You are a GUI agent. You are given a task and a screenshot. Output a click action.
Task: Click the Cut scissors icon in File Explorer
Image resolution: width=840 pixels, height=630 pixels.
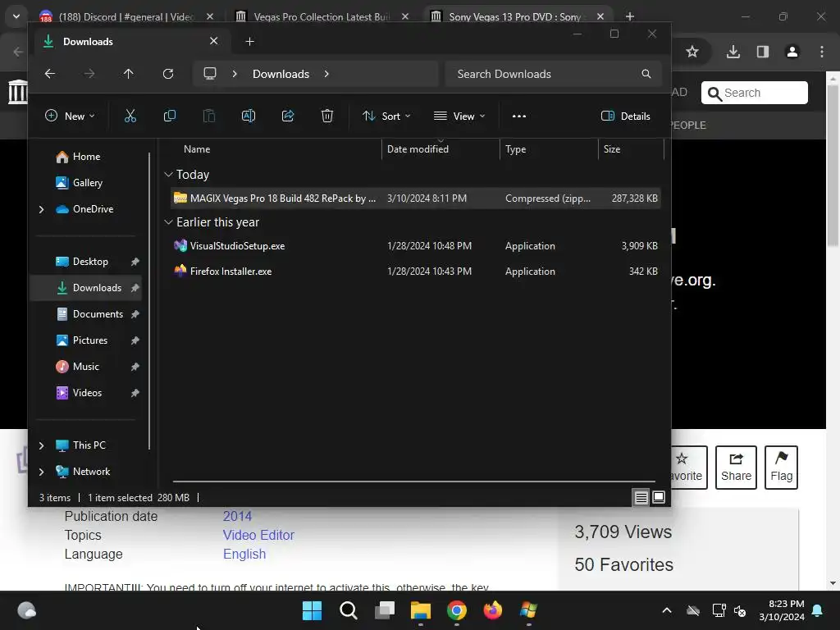tap(130, 116)
